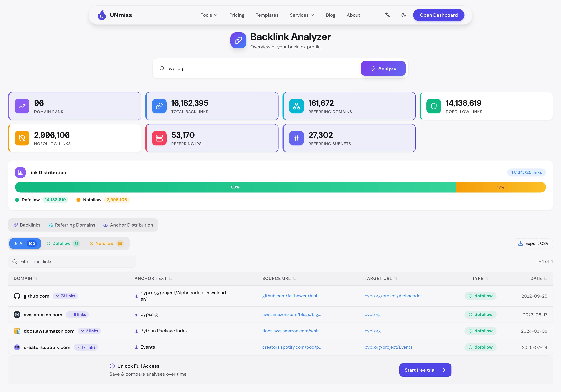The width and height of the screenshot is (561, 392).
Task: Click the 17,134,725 links badge
Action: click(526, 173)
